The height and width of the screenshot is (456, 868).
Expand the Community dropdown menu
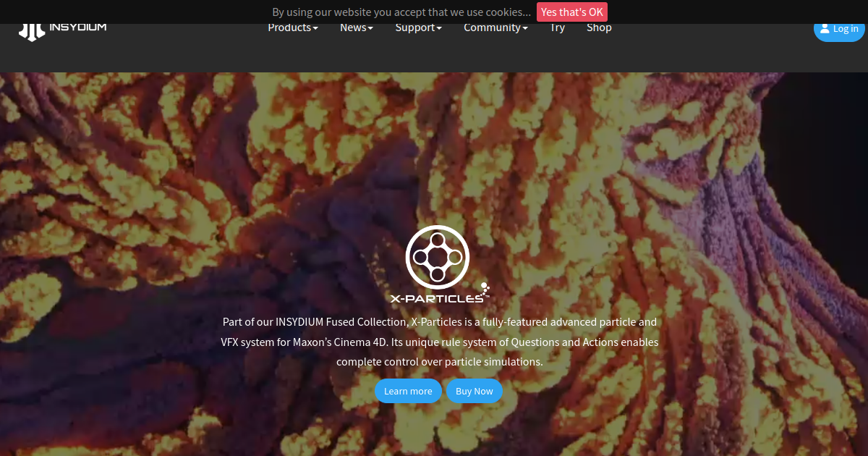coord(495,28)
